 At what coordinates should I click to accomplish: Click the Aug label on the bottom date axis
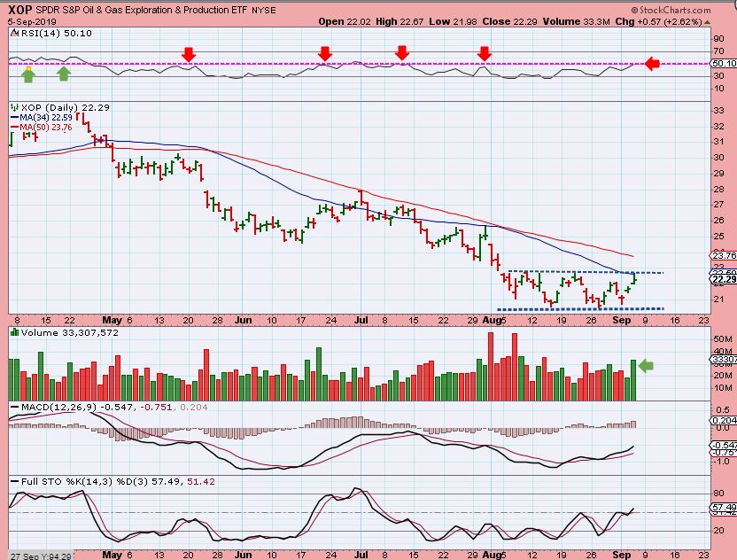(x=492, y=555)
